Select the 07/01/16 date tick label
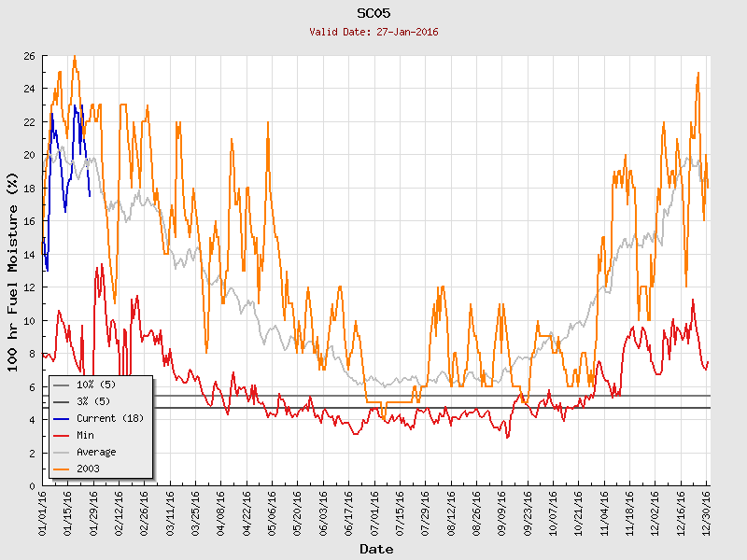 coord(374,510)
